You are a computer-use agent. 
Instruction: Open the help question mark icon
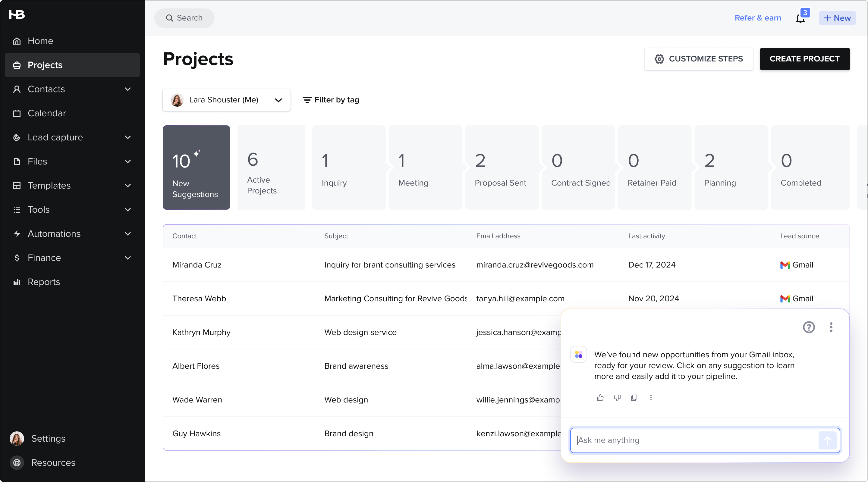[809, 327]
